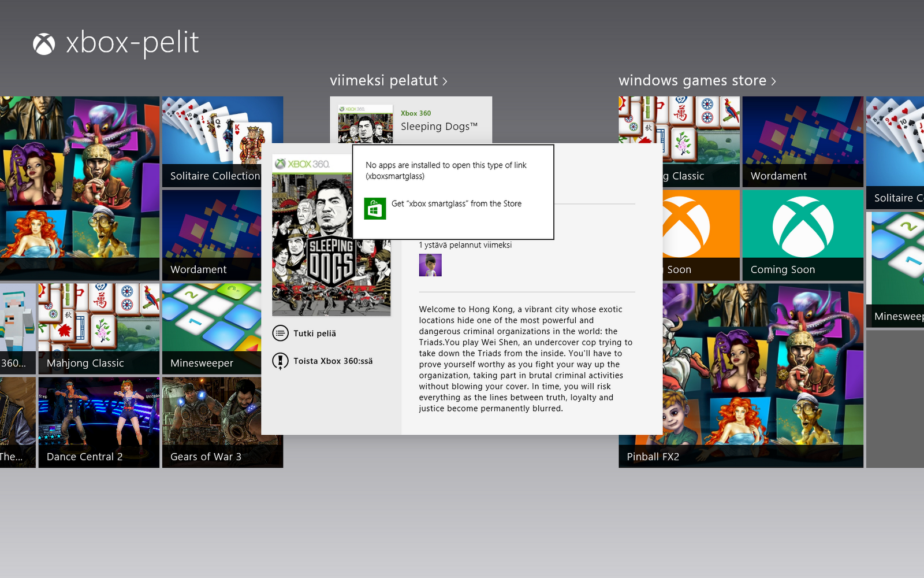Click the "1 ystävä pelannut viimeksi" text
This screenshot has height=578, width=924.
pyautogui.click(x=465, y=245)
